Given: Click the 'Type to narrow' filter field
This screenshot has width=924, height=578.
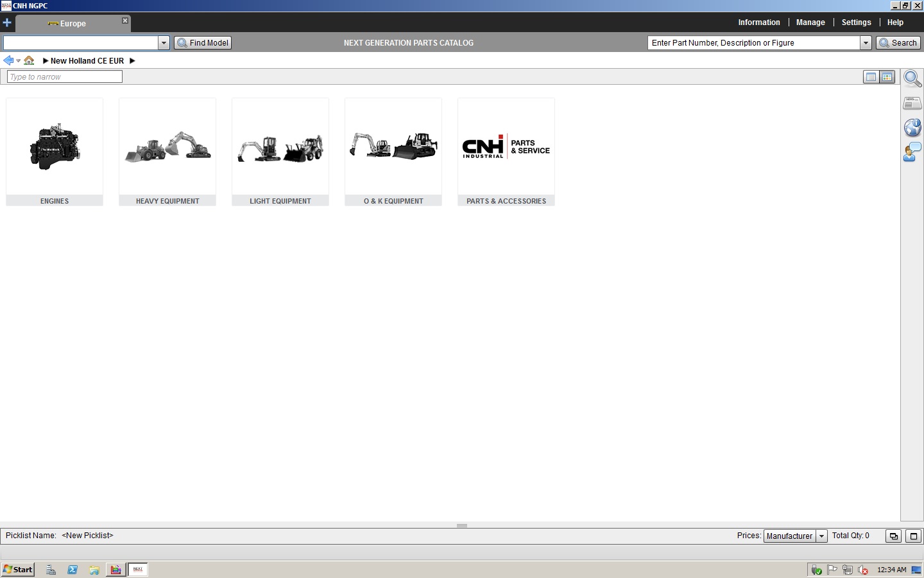Looking at the screenshot, I should (65, 76).
